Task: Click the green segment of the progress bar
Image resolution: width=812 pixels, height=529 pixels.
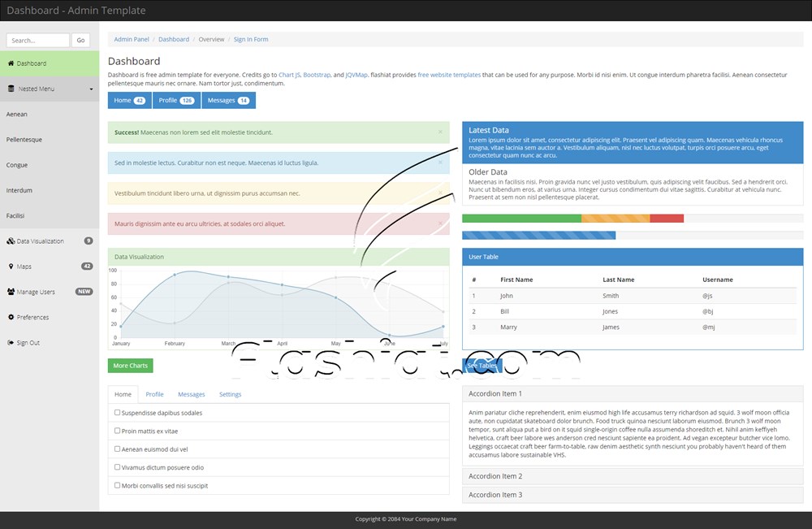Action: [x=521, y=219]
